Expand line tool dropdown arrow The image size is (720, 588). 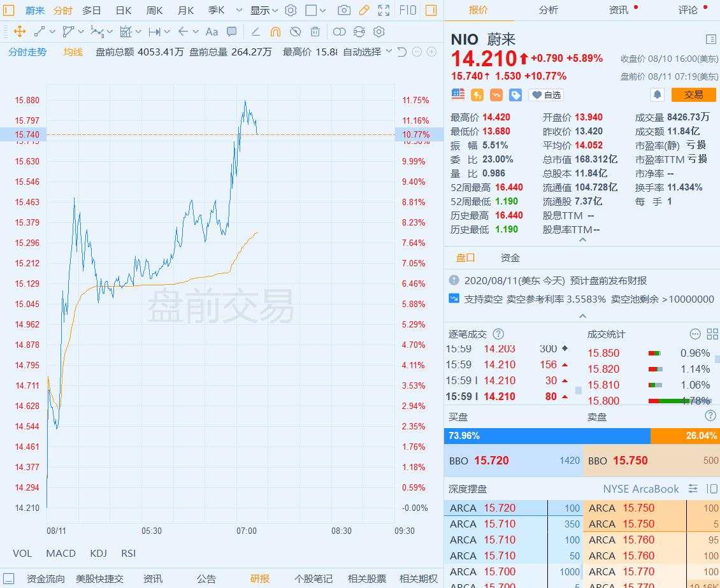coord(52,32)
